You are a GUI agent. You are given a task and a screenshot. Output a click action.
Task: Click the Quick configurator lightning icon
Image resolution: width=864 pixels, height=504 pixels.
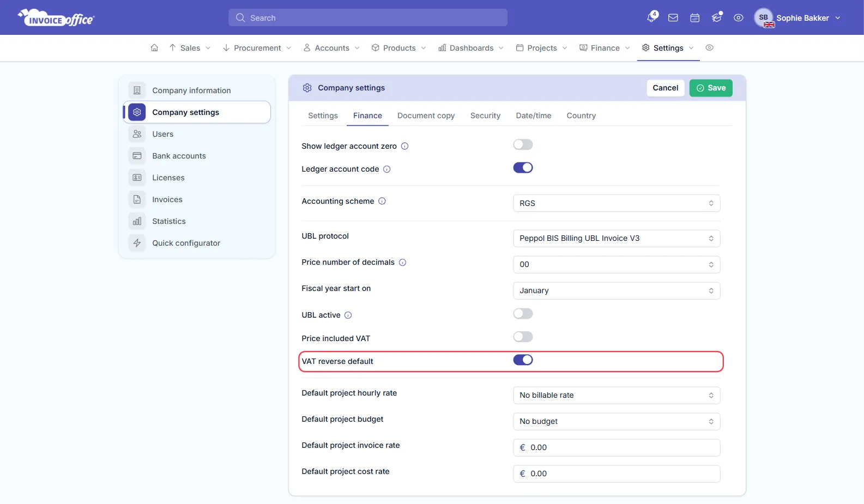click(137, 243)
